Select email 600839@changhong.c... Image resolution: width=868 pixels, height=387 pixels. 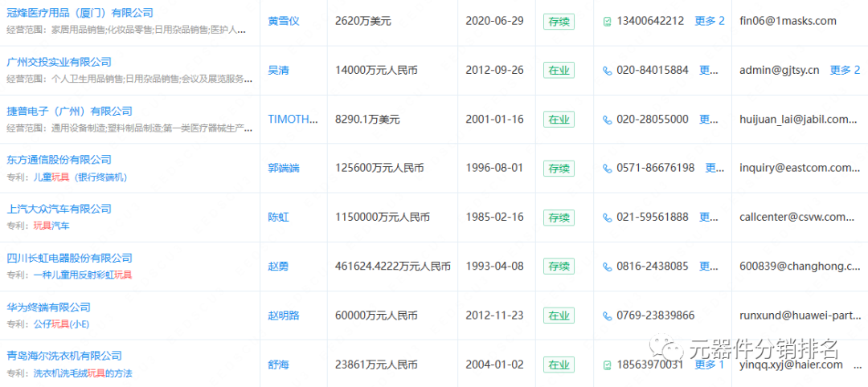pos(800,267)
